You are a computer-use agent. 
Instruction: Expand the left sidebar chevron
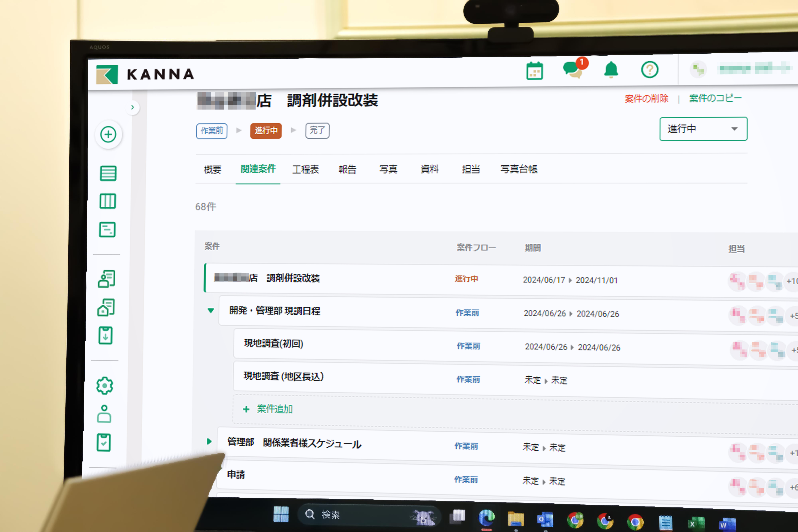(133, 108)
